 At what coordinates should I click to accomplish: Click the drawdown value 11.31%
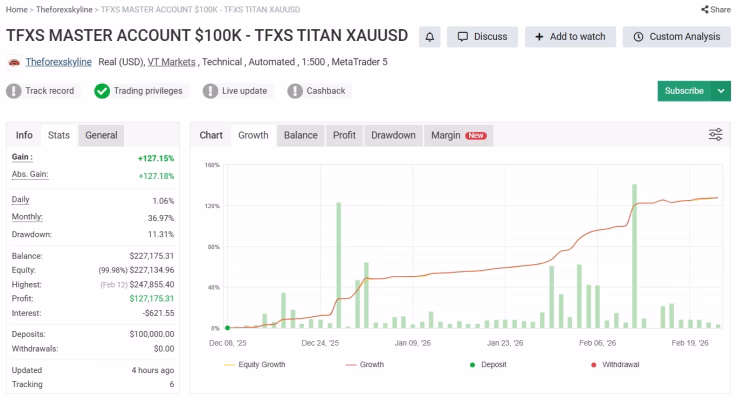(161, 234)
